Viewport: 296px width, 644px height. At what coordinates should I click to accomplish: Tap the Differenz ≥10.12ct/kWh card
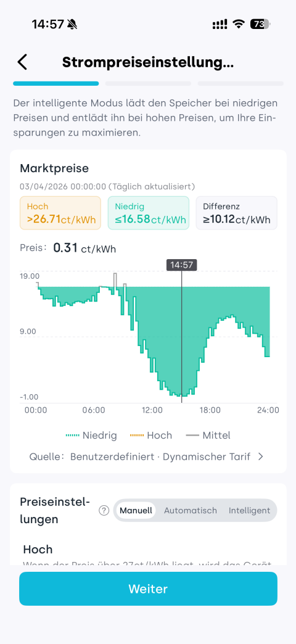point(236,213)
